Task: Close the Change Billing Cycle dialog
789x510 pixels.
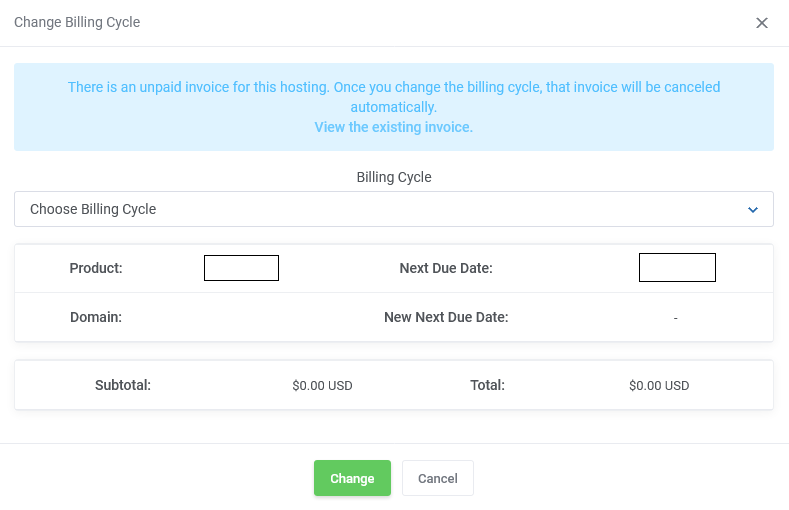Action: pos(761,23)
